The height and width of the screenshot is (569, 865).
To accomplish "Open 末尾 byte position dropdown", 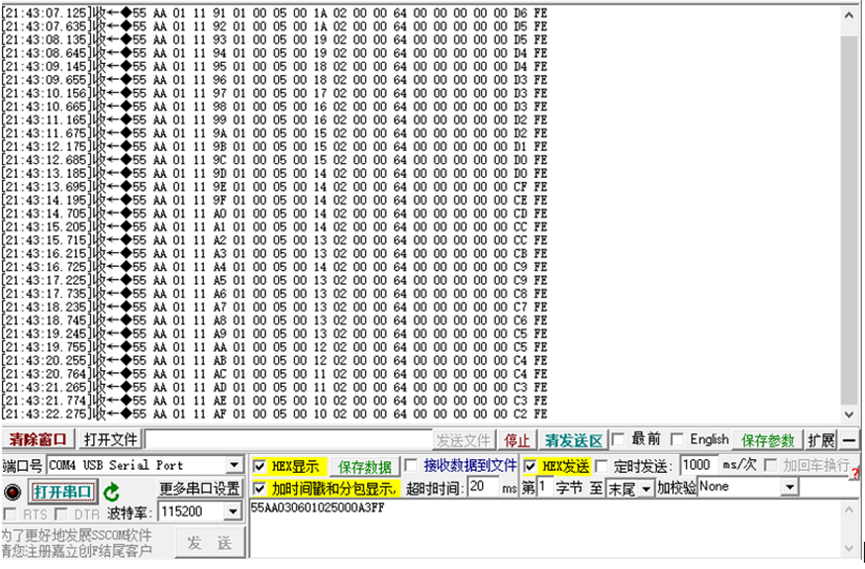I will (646, 489).
